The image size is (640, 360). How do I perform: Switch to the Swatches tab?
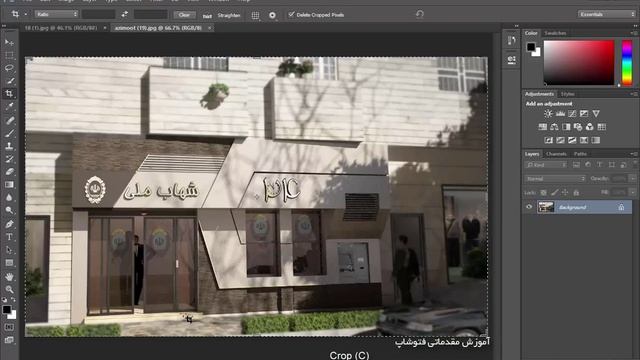pos(556,33)
